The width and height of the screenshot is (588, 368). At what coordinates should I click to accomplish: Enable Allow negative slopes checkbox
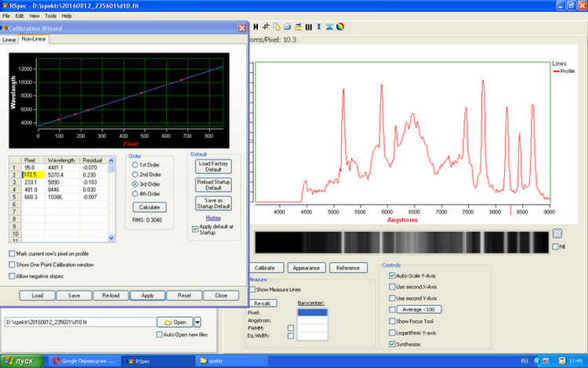click(x=12, y=276)
